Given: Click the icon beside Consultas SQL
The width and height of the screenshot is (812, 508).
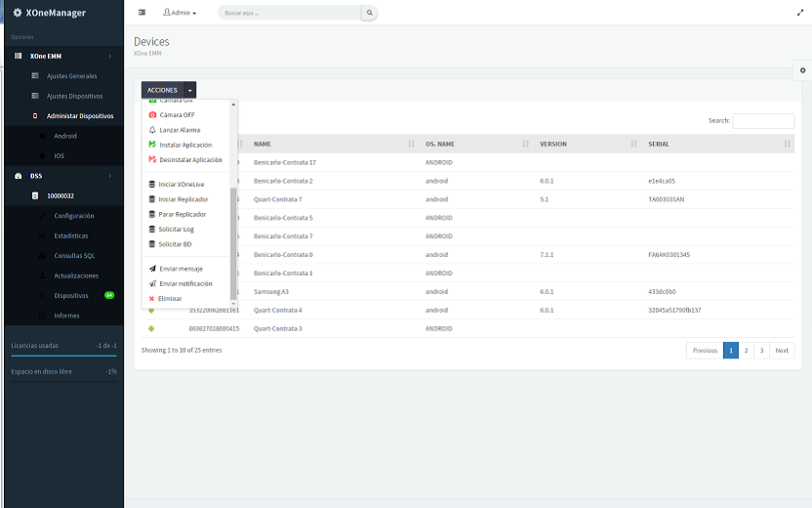Looking at the screenshot, I should click(x=43, y=256).
